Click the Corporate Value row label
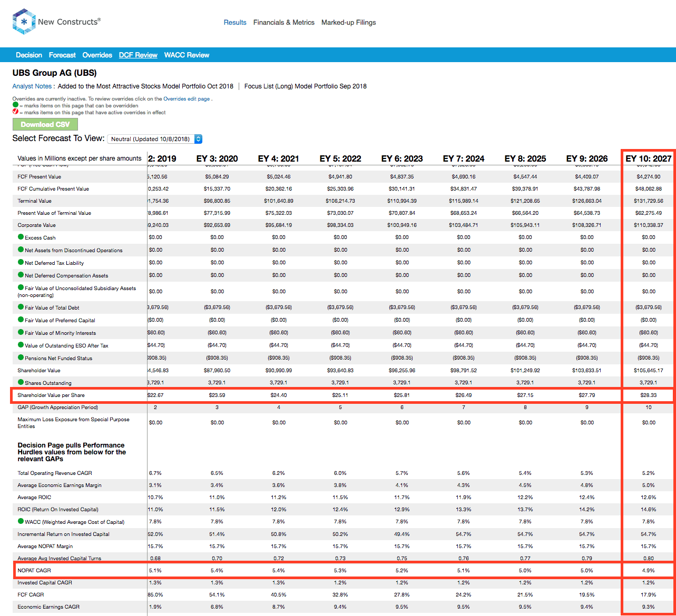The image size is (676, 616). click(36, 225)
